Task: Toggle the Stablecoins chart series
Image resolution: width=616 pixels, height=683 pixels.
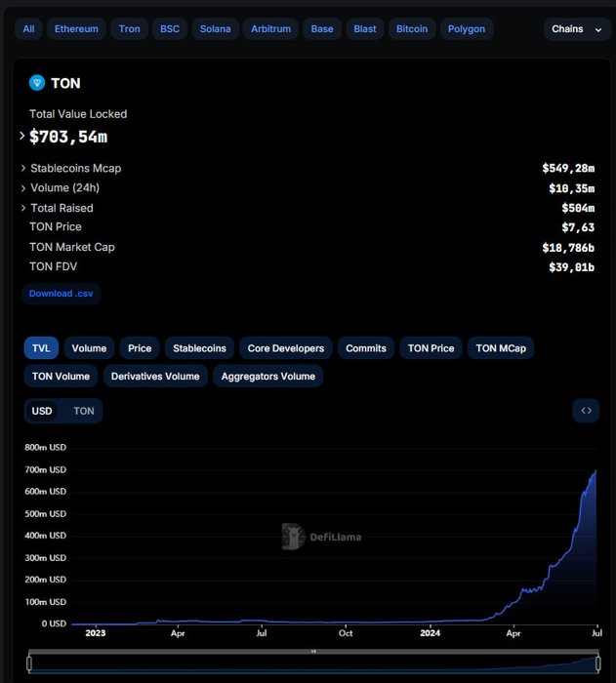Action: pos(200,348)
